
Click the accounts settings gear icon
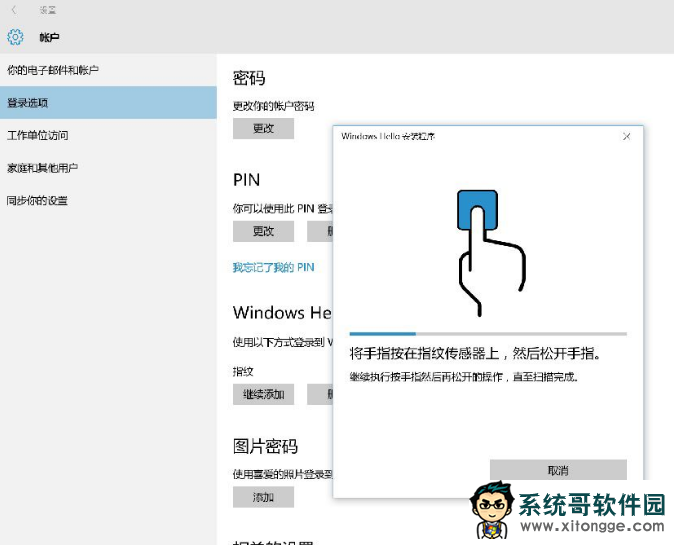(x=15, y=37)
